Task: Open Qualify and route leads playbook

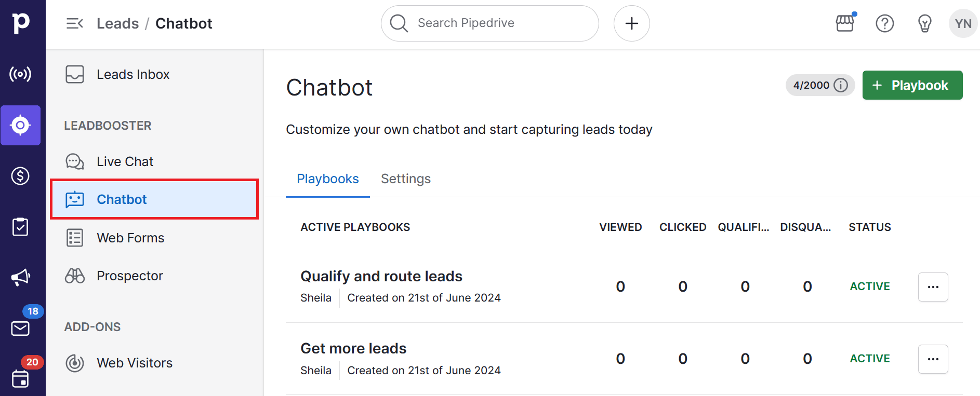Action: pos(381,276)
